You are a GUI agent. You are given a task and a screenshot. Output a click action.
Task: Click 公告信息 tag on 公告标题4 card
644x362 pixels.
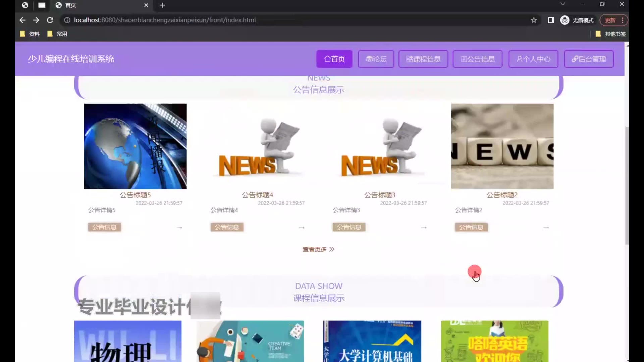tap(227, 227)
